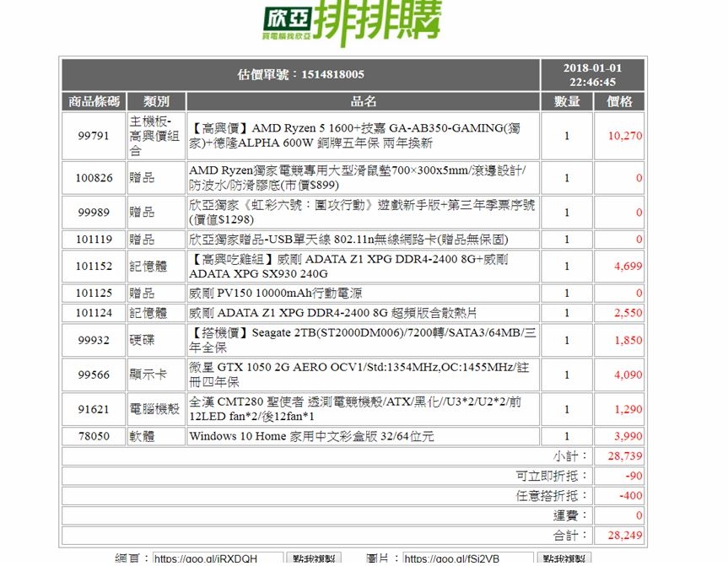Click barcode 101124 cell
728x566 pixels.
(x=94, y=313)
